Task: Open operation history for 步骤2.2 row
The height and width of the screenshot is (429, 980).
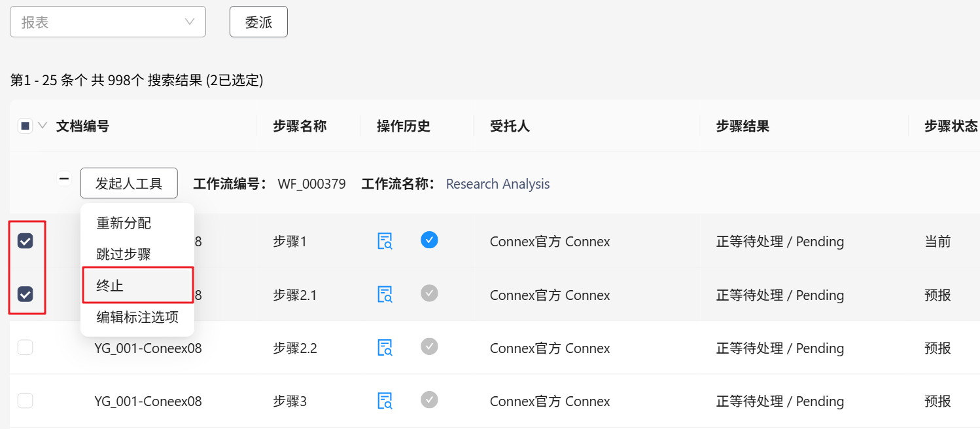Action: point(385,348)
